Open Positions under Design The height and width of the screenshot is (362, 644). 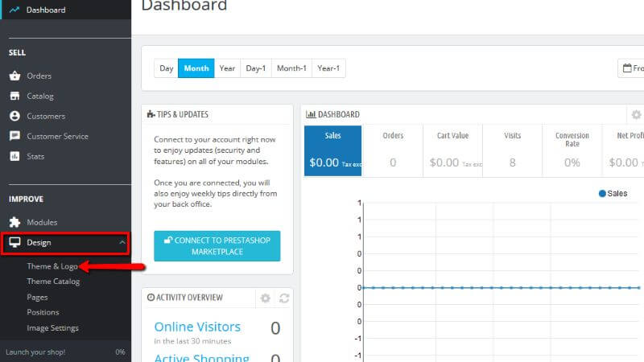pos(43,312)
